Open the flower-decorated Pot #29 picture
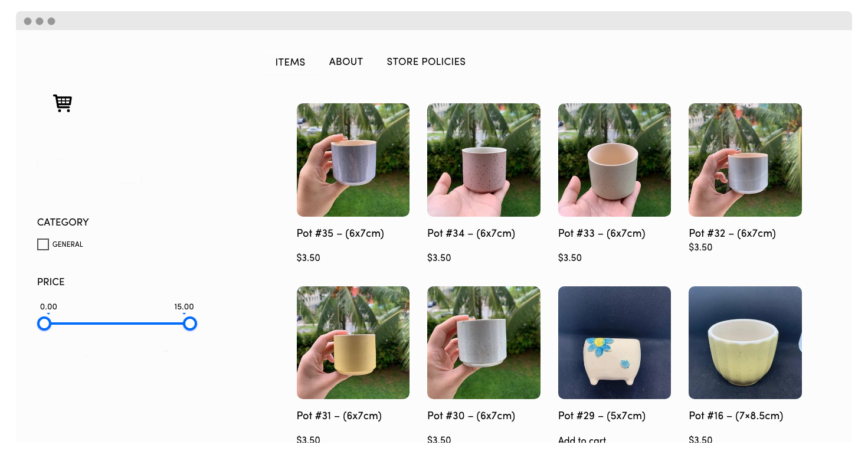Viewport: 868px width, 454px height. point(614,342)
